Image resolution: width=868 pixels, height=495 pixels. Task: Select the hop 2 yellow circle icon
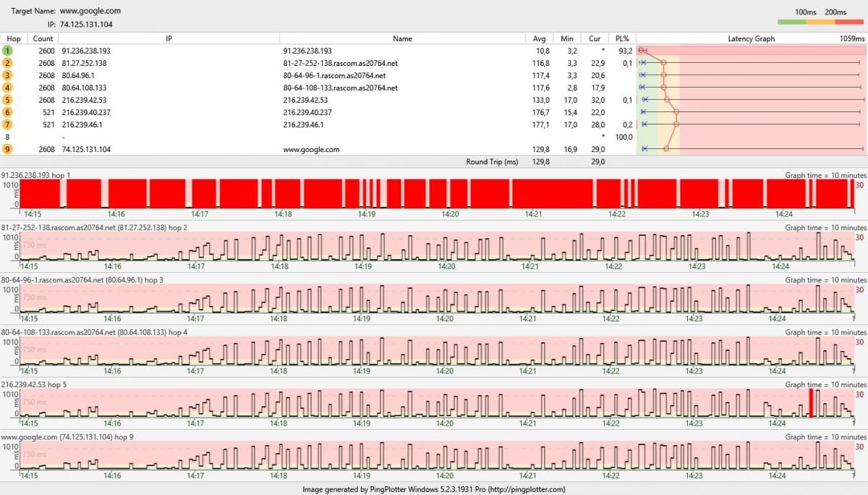[x=8, y=64]
